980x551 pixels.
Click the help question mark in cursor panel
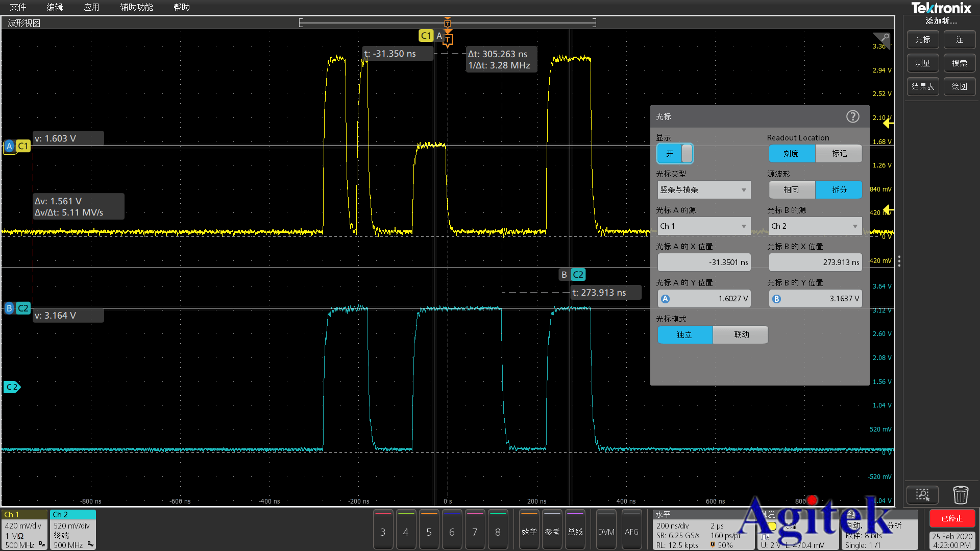point(852,117)
